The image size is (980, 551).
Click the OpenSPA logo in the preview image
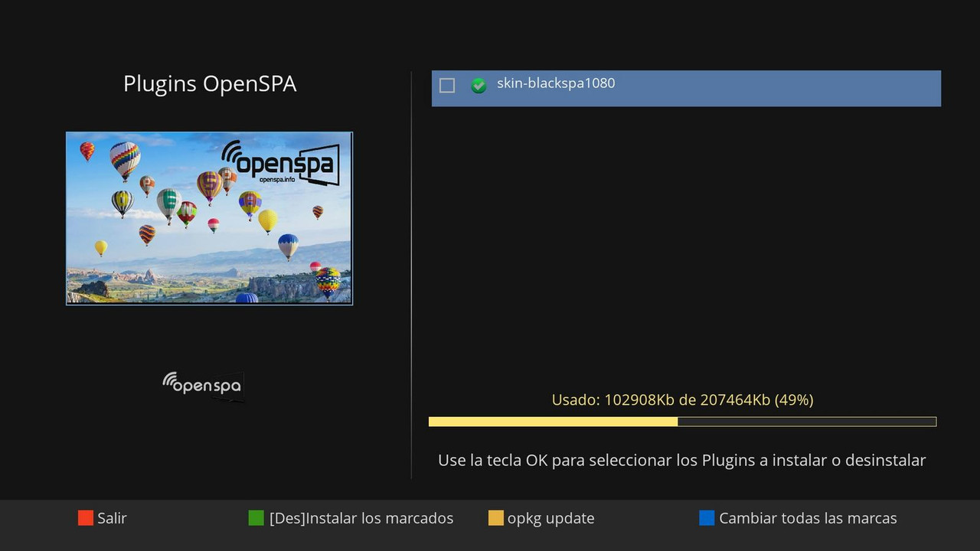pos(279,163)
